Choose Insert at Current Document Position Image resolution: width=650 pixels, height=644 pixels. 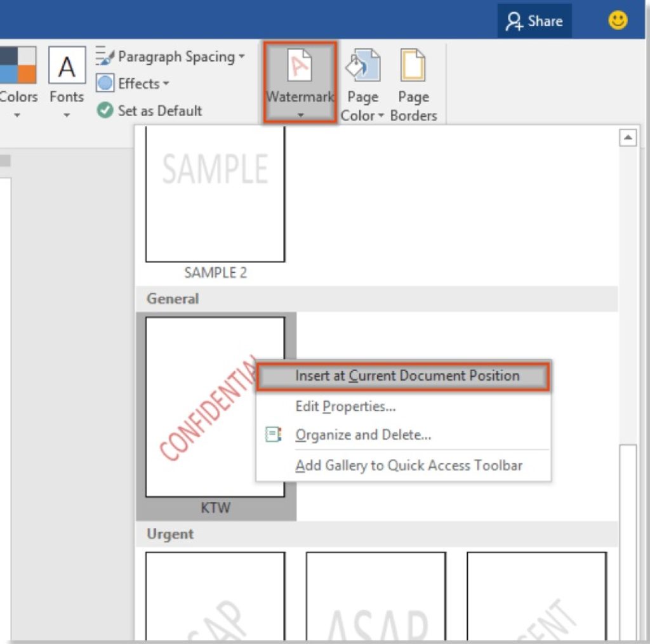(x=407, y=376)
